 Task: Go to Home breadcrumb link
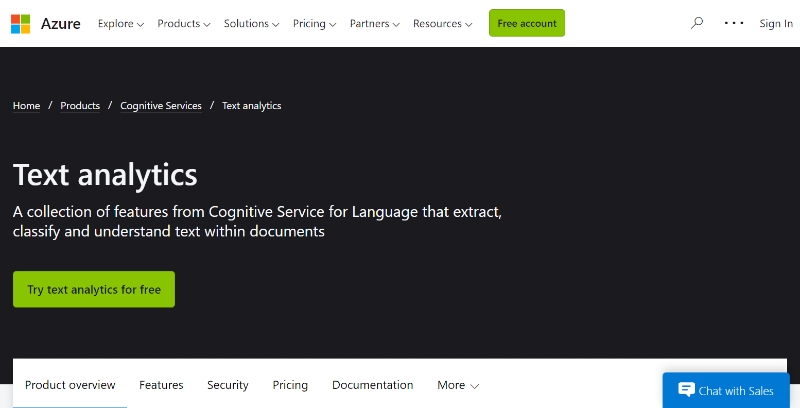(27, 106)
